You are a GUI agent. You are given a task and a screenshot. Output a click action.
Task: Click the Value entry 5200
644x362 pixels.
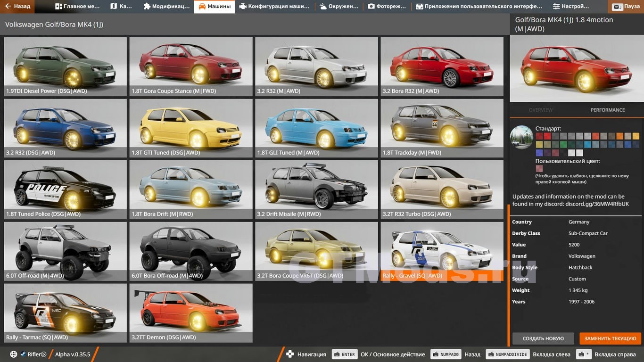574,245
